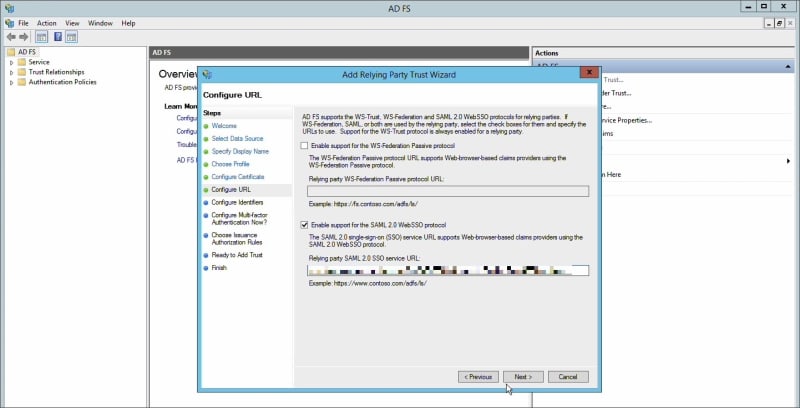
Task: Click the SAML 2.0 SSO service URL field
Action: [x=447, y=270]
